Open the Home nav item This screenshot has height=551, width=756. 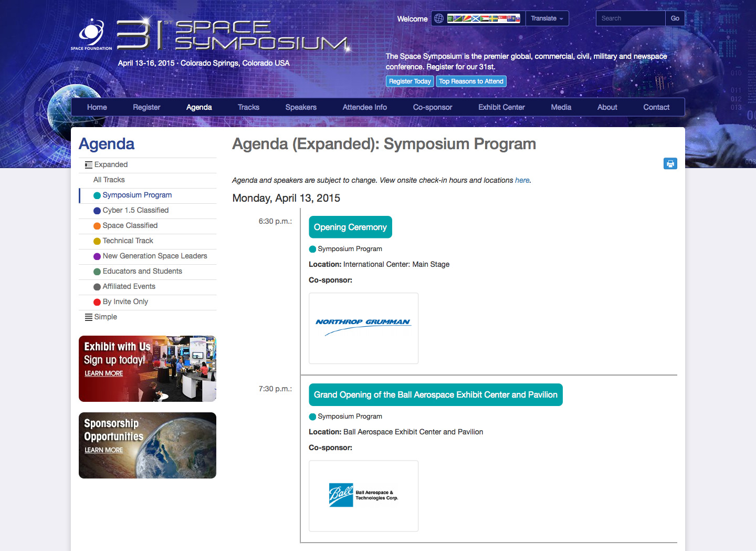(97, 107)
